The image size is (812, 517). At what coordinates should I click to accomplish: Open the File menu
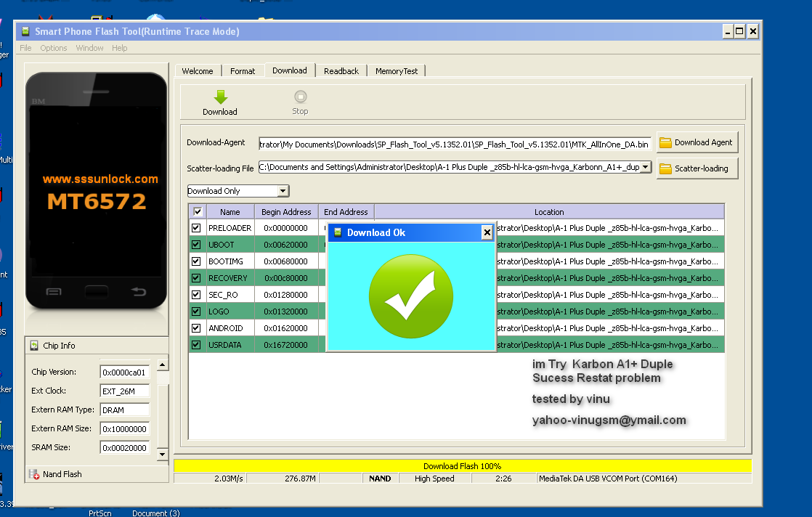25,48
